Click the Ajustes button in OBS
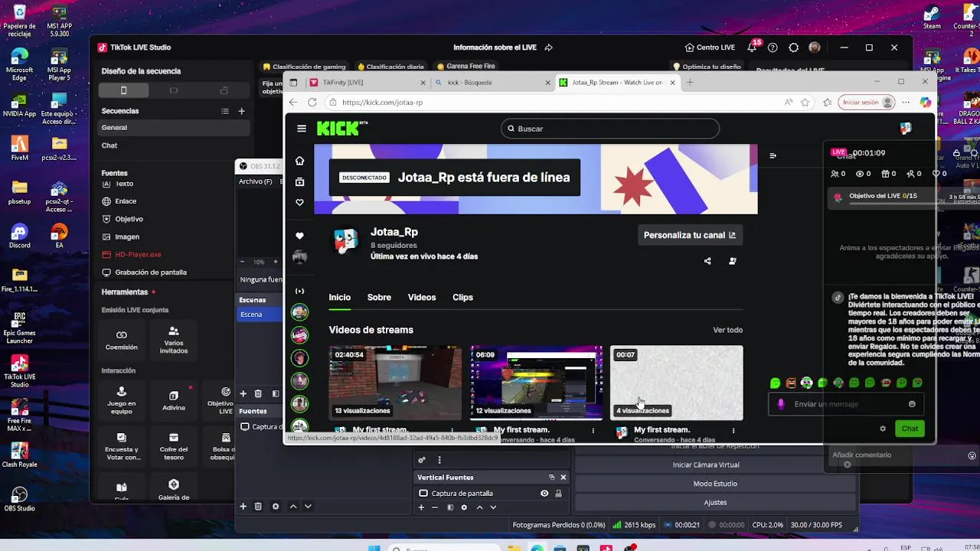This screenshot has width=980, height=551. pyautogui.click(x=715, y=502)
